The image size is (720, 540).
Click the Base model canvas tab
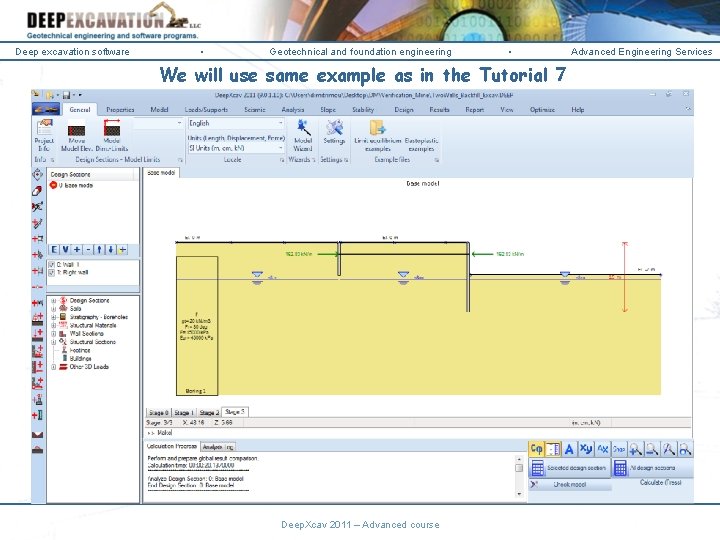point(161,173)
